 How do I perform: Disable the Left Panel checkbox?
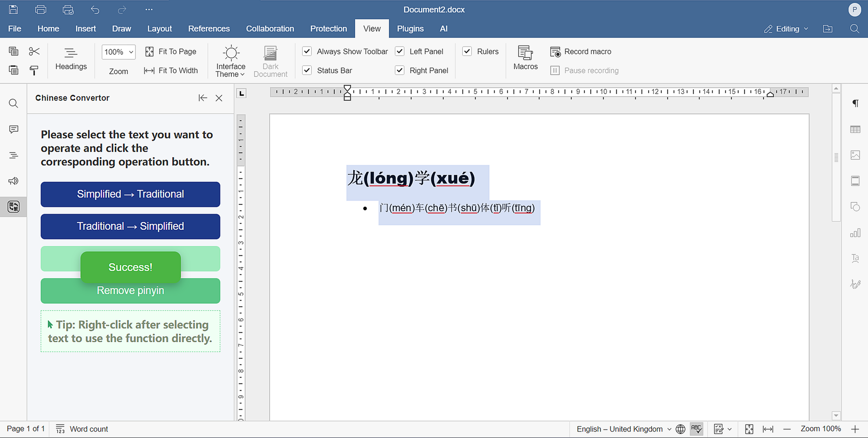(400, 51)
